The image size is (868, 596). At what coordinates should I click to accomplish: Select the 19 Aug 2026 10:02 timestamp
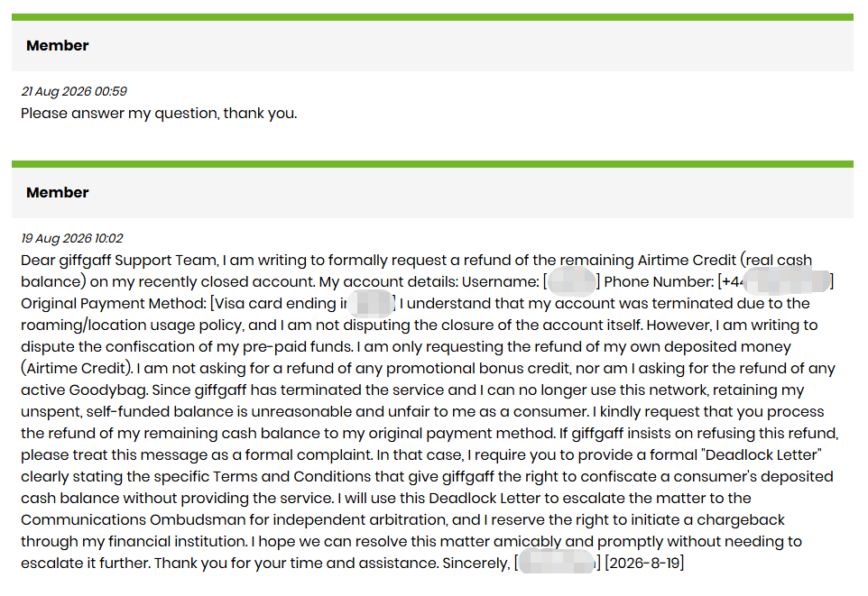(x=72, y=239)
